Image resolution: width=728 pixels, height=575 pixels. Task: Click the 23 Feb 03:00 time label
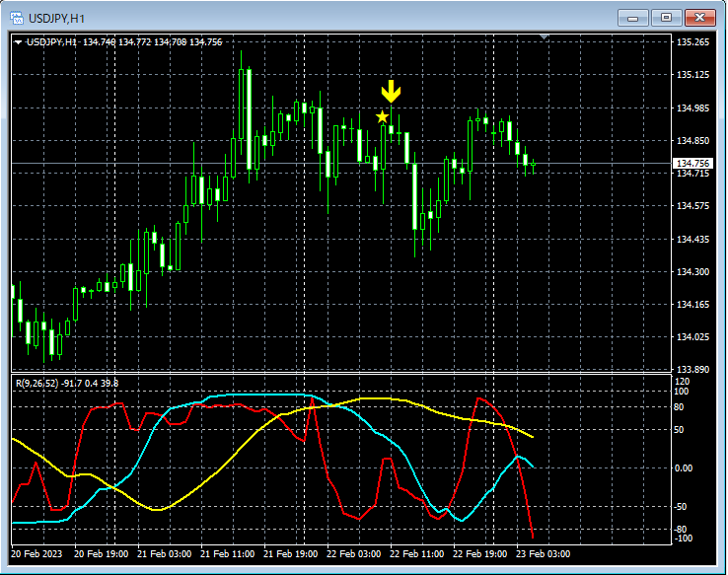point(544,554)
